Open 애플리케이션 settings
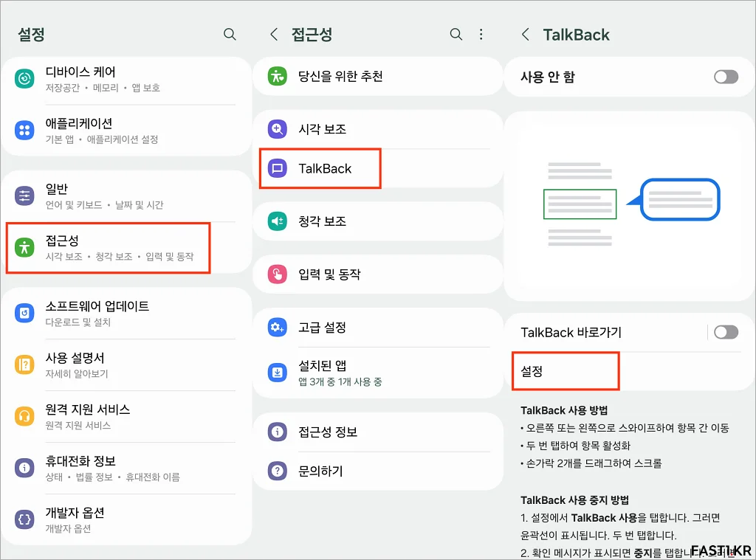The width and height of the screenshot is (756, 560). point(127,131)
